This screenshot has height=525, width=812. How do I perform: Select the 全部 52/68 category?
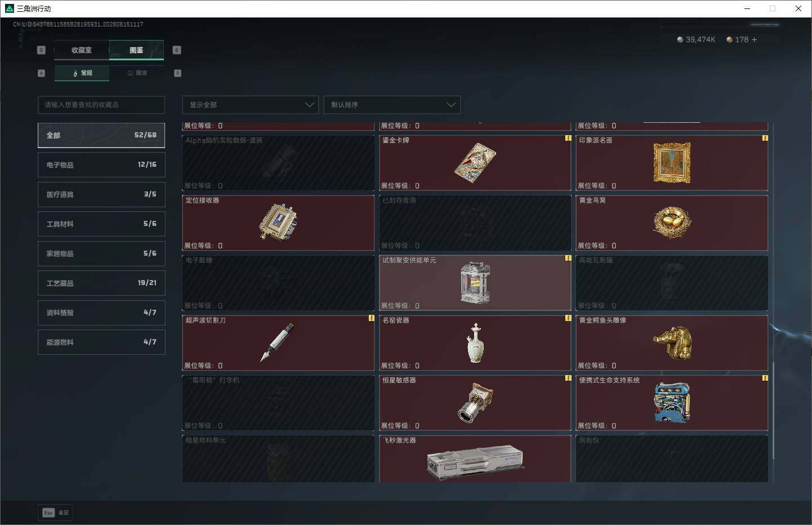pos(101,135)
